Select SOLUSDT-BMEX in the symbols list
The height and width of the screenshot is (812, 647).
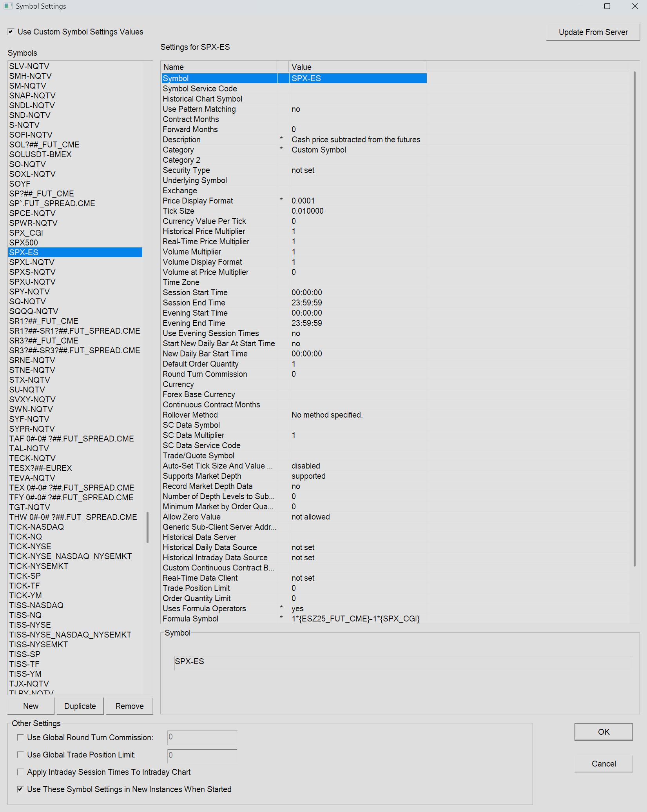75,154
